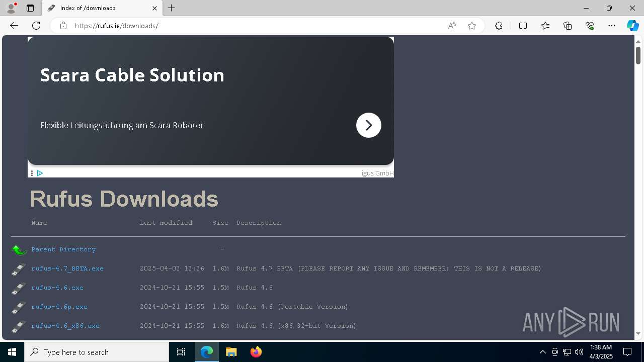Close the Index of /downloads tab

tap(154, 8)
